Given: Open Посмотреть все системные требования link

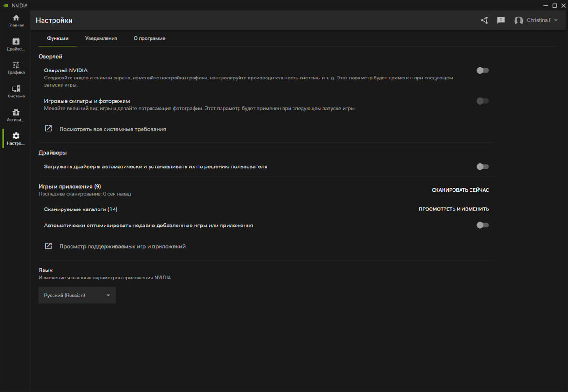Looking at the screenshot, I should pos(113,129).
